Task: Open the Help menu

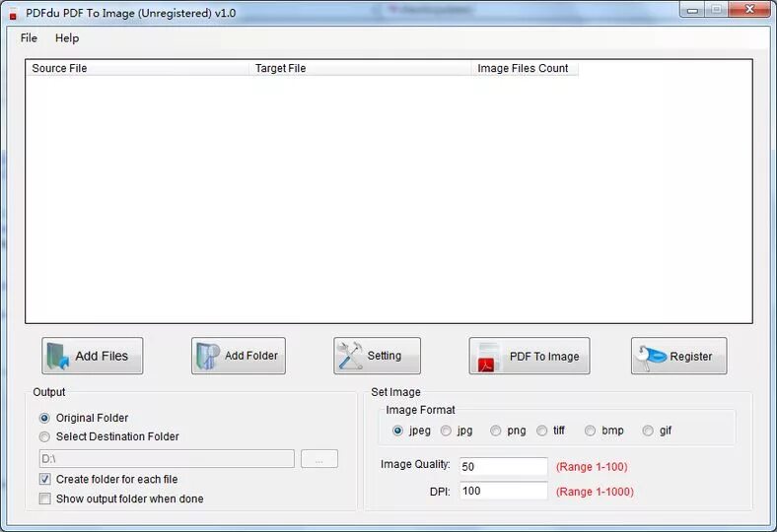Action: [x=67, y=38]
